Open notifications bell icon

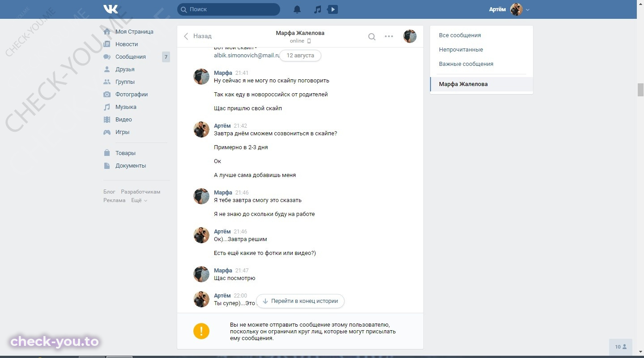pyautogui.click(x=297, y=9)
